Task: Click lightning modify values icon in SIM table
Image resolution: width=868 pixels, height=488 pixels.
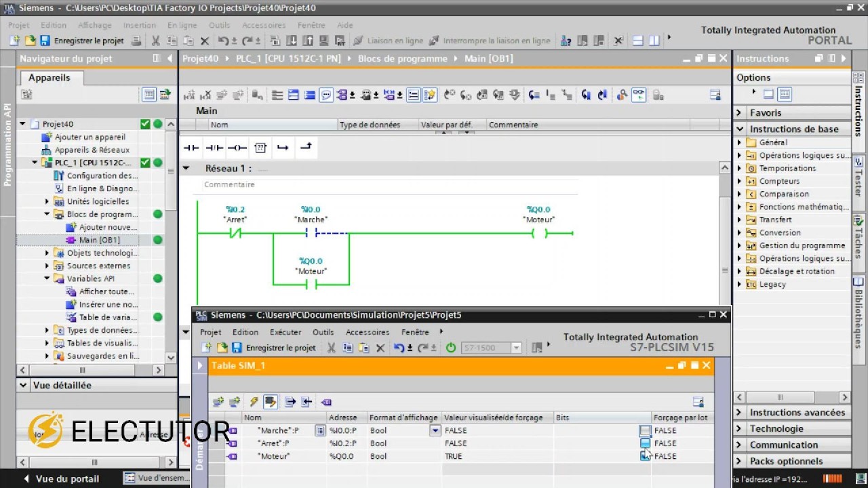Action: click(x=254, y=402)
